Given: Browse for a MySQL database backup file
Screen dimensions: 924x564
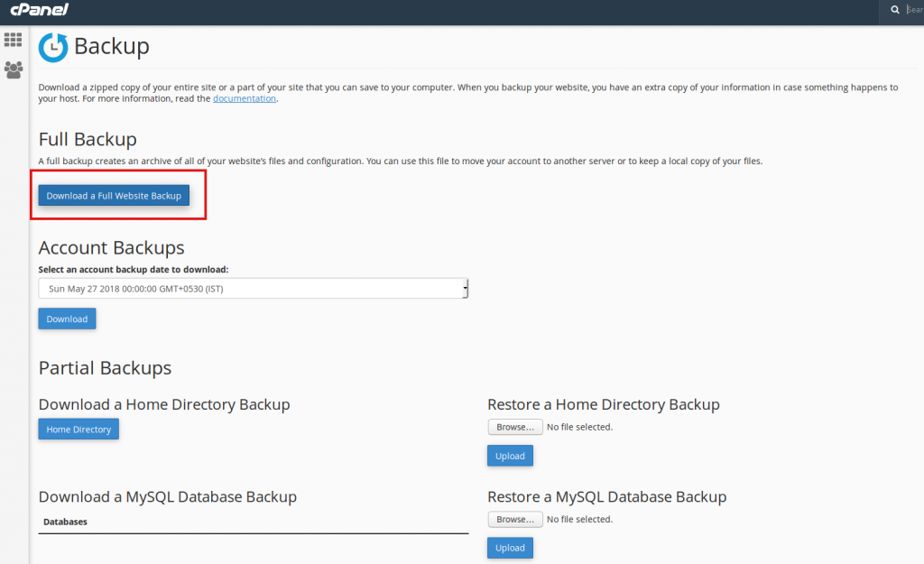Looking at the screenshot, I should point(514,518).
